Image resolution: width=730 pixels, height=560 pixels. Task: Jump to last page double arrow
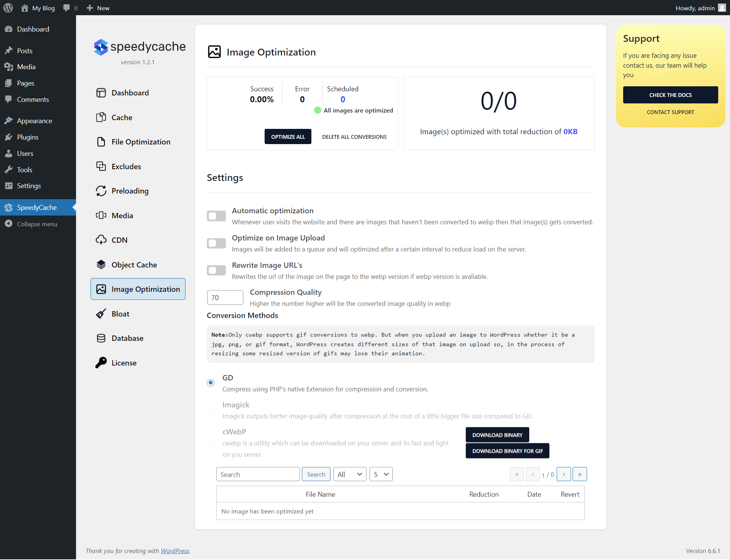click(580, 474)
